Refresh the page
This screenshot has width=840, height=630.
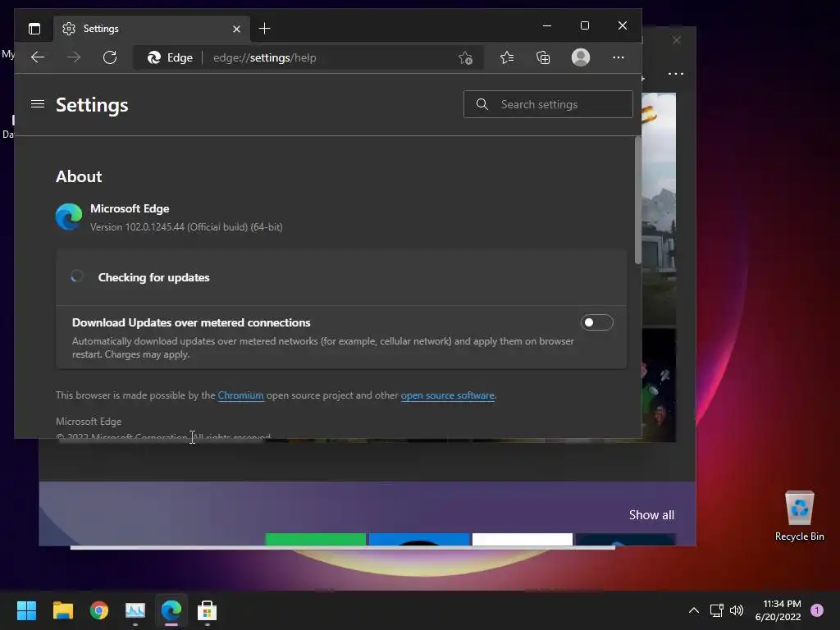tap(110, 57)
